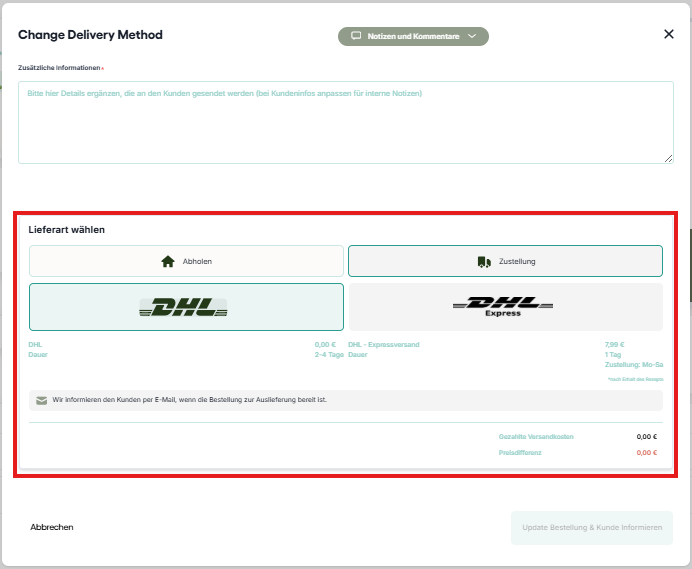
Task: Click the house icon on Abholen
Action: click(x=168, y=261)
